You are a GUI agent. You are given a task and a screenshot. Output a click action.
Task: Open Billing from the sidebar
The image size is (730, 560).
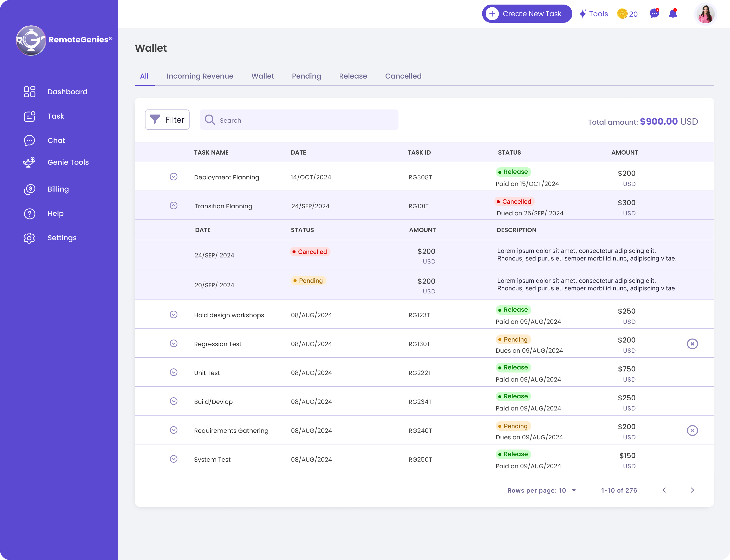tap(58, 189)
